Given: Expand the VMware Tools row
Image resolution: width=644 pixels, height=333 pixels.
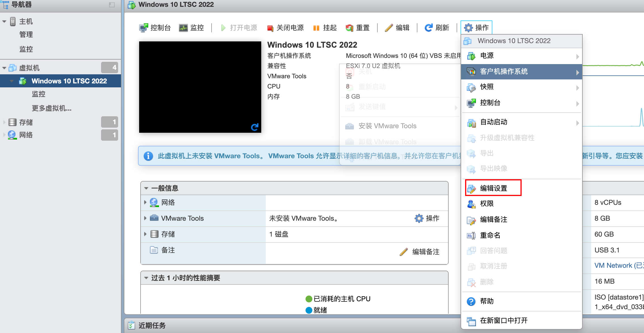Looking at the screenshot, I should click(145, 218).
